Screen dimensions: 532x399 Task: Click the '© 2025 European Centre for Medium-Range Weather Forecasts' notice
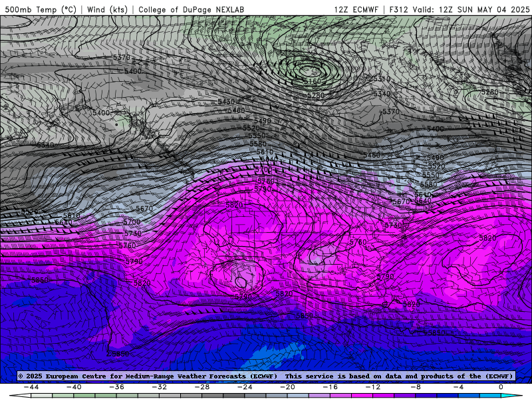pyautogui.click(x=148, y=376)
